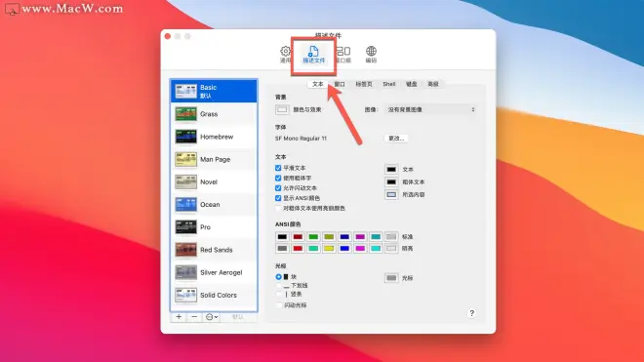Select the 下划线 underline cursor radio button
Image resolution: width=644 pixels, height=362 pixels.
(x=278, y=286)
